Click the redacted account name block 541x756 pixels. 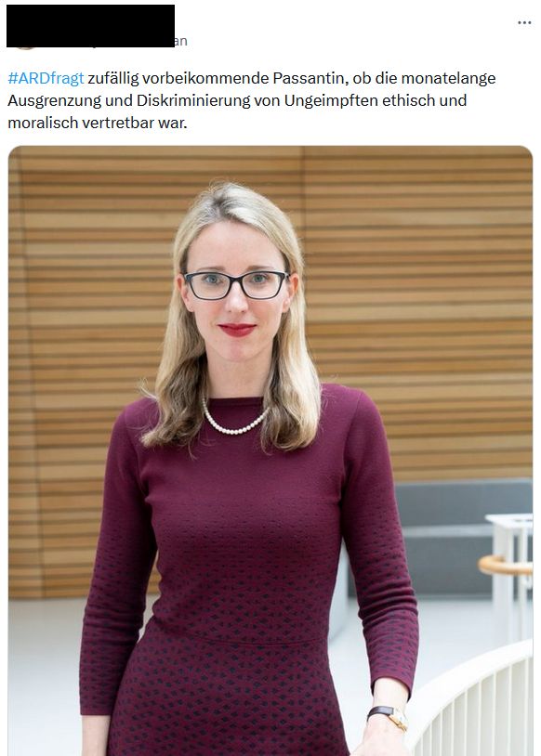point(91,26)
